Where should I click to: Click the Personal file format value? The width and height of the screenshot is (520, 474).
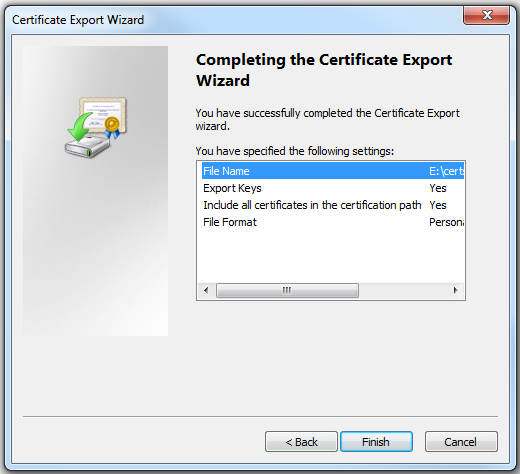(x=446, y=222)
